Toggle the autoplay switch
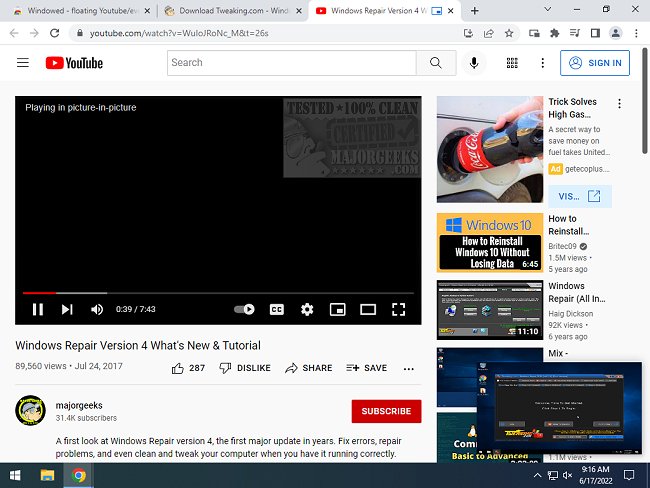 tap(245, 309)
